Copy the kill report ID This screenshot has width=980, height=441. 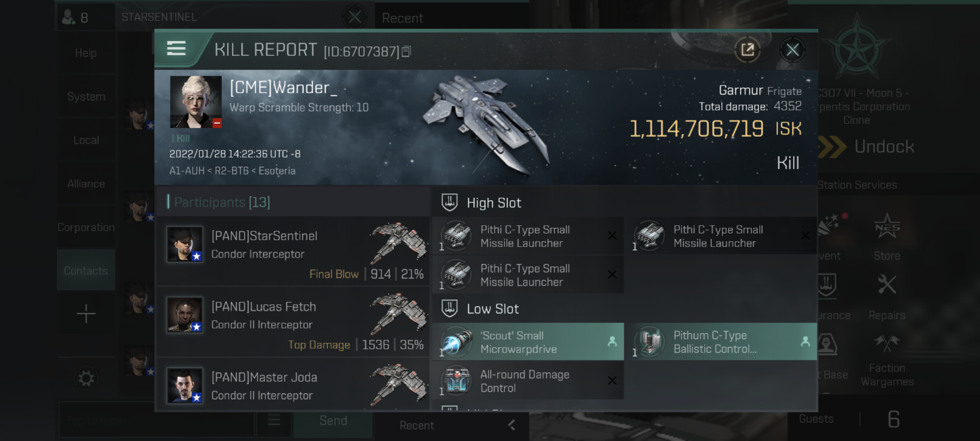(x=406, y=52)
